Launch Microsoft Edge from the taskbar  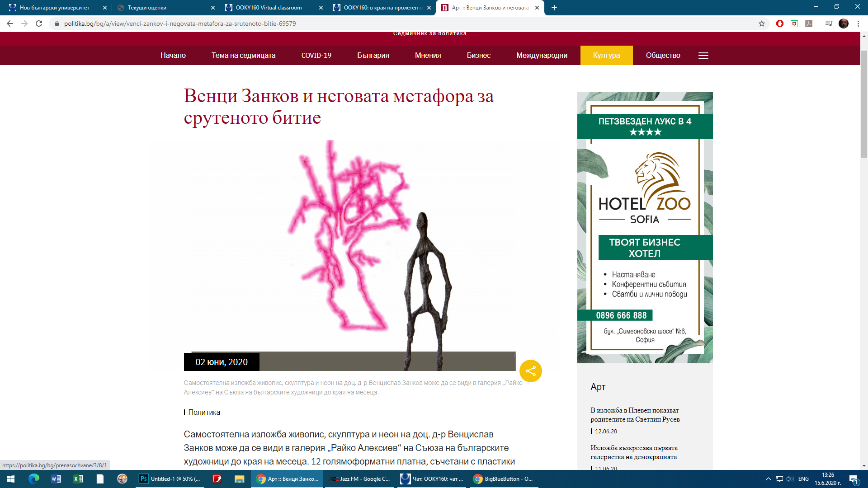34,479
